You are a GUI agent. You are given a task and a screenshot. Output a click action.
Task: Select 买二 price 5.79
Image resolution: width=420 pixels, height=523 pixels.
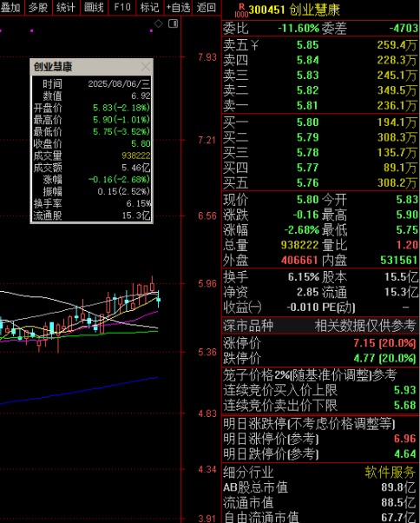pyautogui.click(x=308, y=137)
